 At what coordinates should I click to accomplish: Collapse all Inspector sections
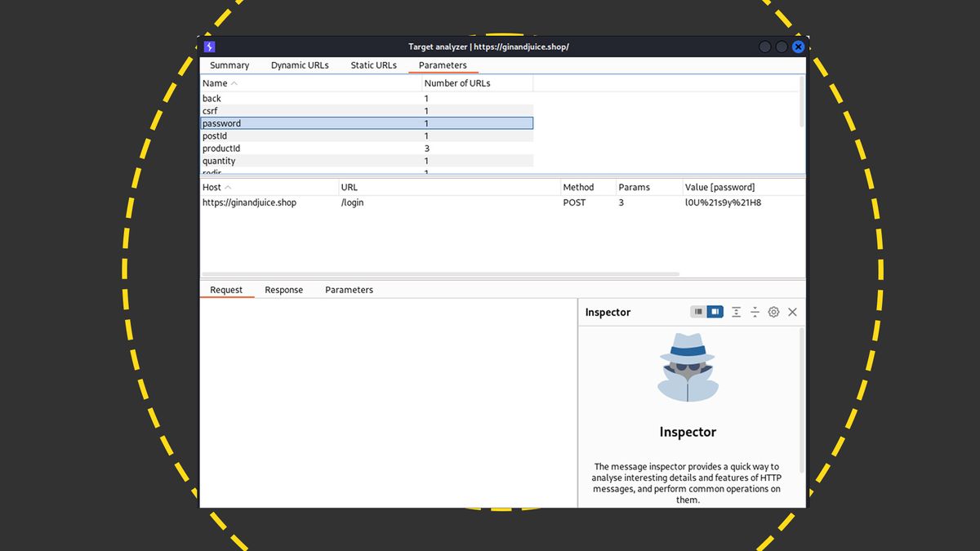(x=755, y=312)
